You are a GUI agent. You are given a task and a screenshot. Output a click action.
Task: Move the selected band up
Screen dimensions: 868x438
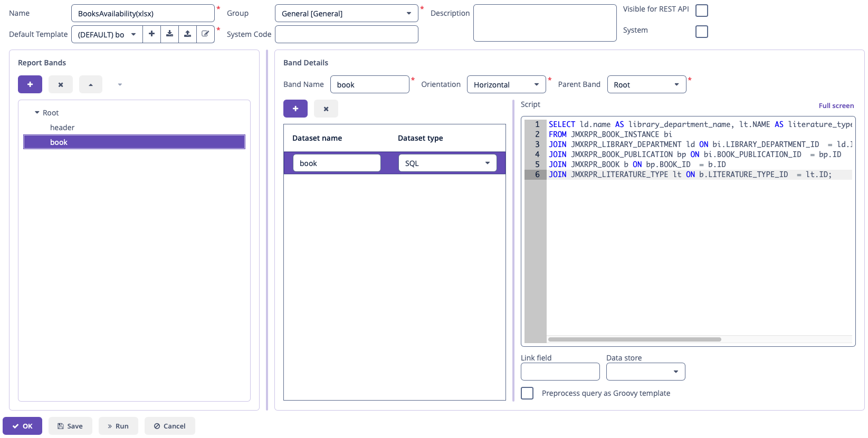(x=91, y=84)
